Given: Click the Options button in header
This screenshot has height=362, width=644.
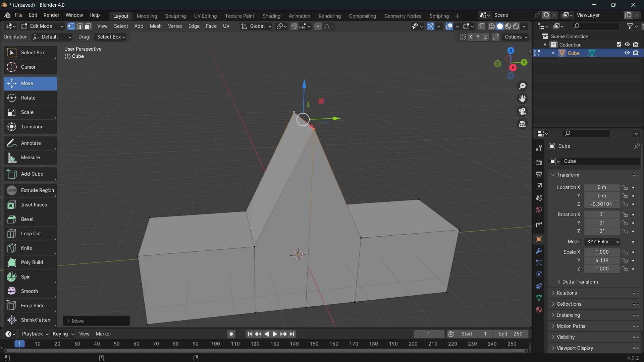Looking at the screenshot, I should coord(516,37).
